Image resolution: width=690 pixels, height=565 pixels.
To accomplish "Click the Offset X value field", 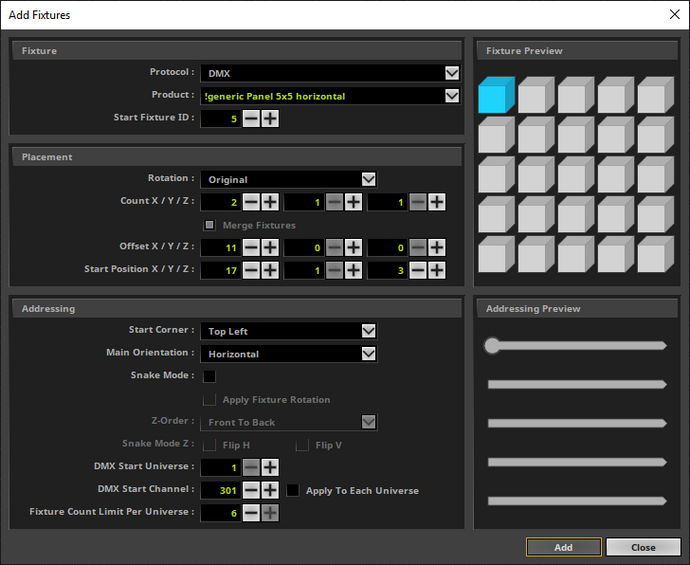I will click(220, 247).
